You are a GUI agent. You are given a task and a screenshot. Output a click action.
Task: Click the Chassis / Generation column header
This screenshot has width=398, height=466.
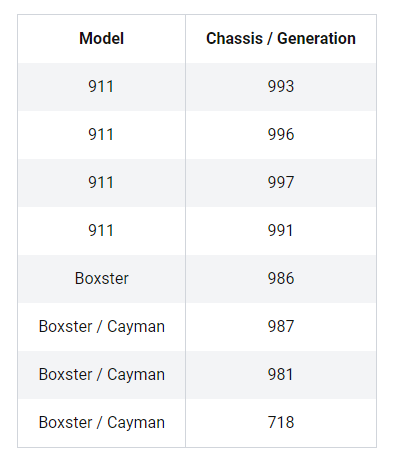pyautogui.click(x=281, y=39)
